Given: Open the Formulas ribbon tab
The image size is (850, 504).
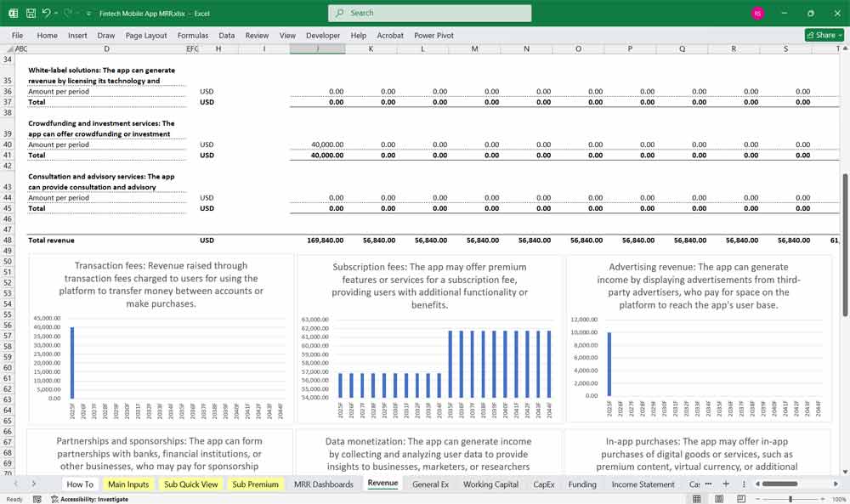Looking at the screenshot, I should (192, 36).
